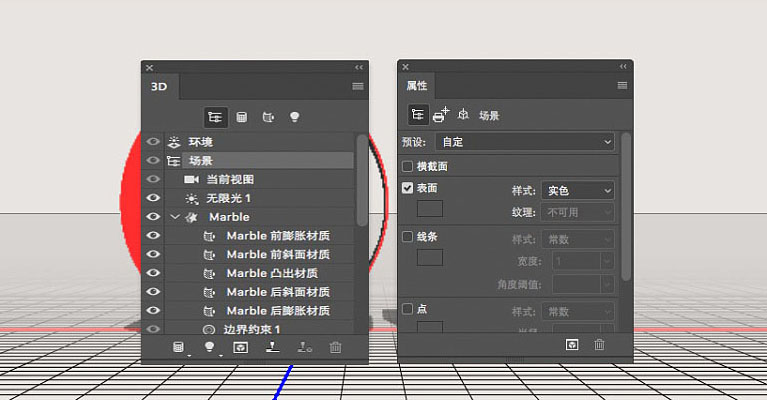Click the 表面 color swatch

[429, 208]
